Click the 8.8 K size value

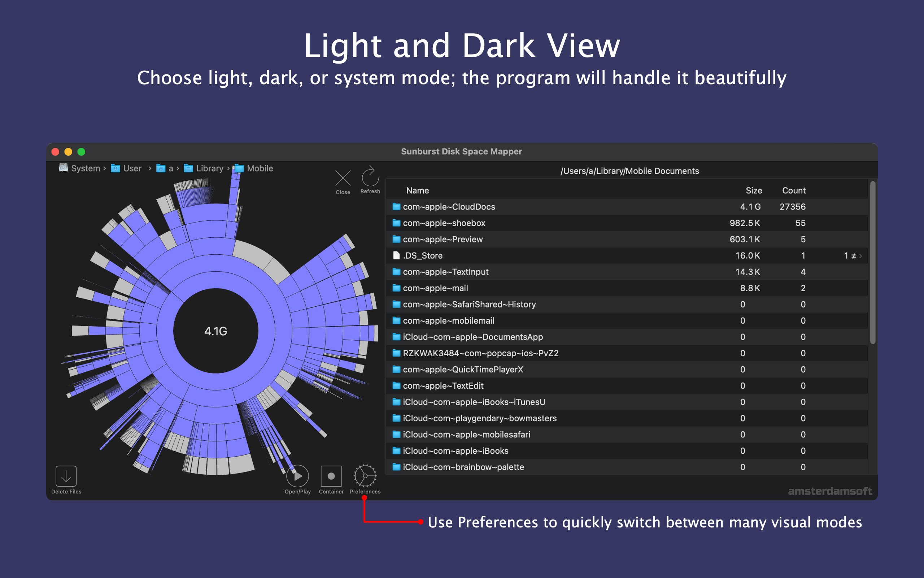pyautogui.click(x=750, y=288)
